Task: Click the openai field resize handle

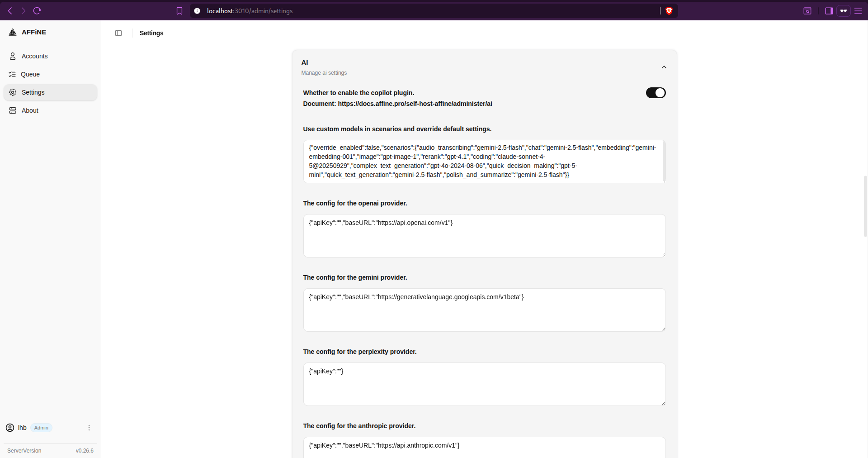Action: pos(663,255)
